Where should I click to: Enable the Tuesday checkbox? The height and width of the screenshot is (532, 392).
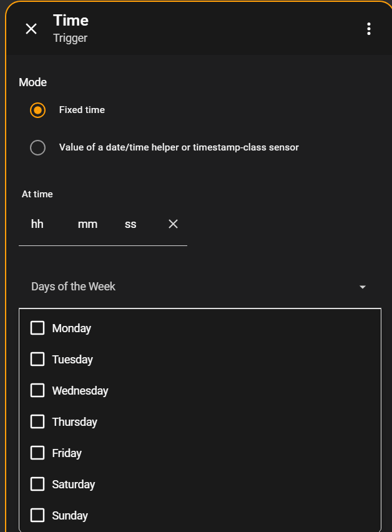[x=37, y=360]
